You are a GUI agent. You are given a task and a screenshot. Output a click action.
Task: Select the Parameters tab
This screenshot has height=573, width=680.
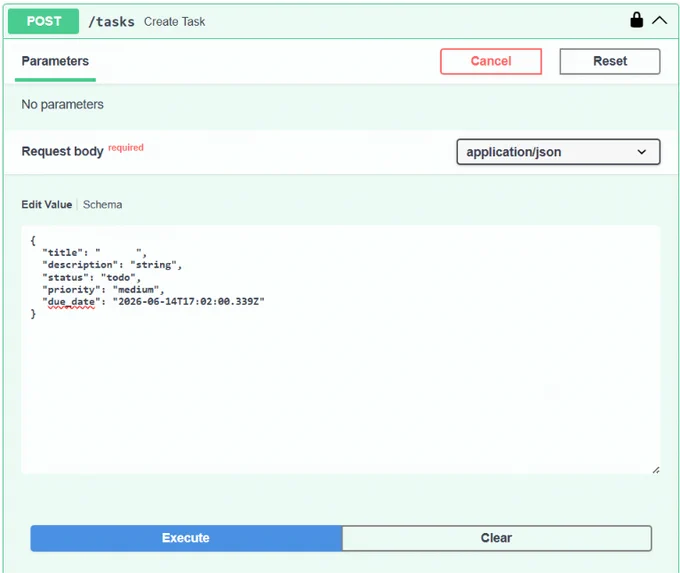point(55,61)
